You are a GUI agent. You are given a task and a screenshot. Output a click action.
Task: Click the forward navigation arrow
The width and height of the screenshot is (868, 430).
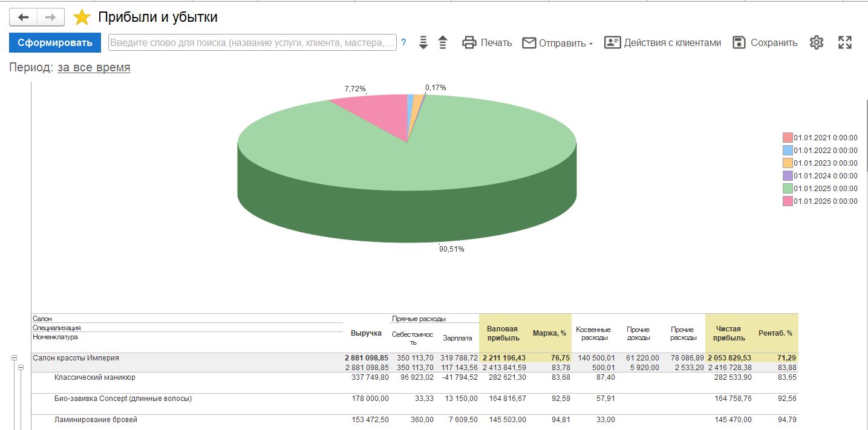pos(51,17)
